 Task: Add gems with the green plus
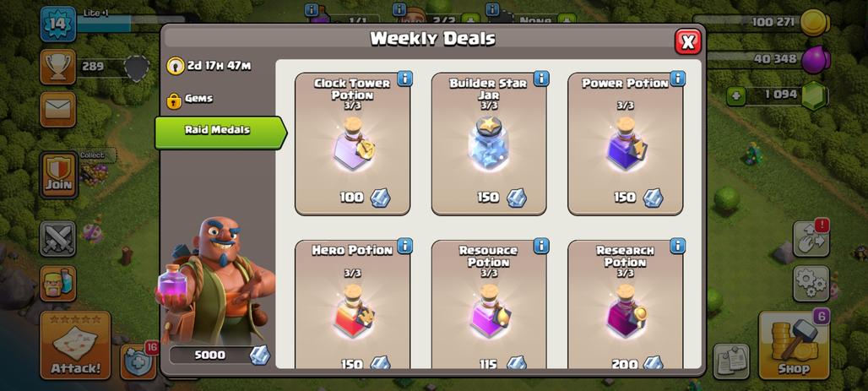click(x=735, y=95)
